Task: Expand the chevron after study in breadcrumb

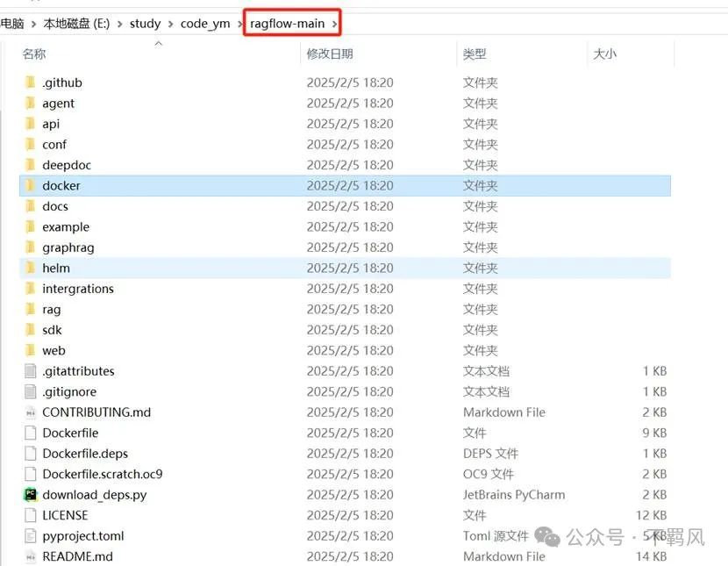Action: click(x=170, y=24)
